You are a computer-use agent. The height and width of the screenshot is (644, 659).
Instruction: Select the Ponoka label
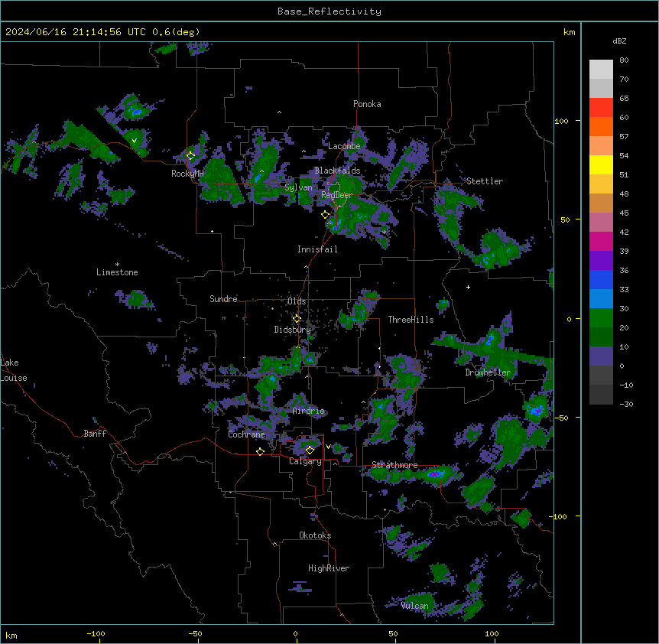point(367,104)
